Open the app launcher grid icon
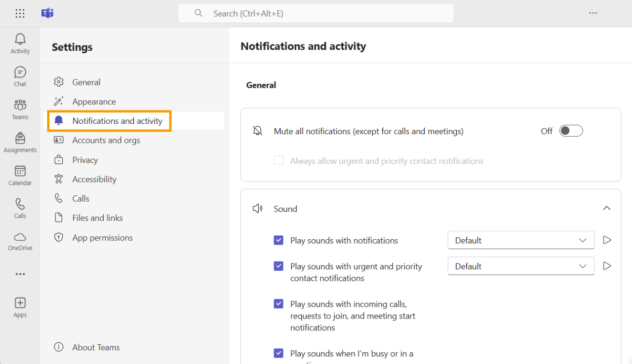The image size is (632, 364). point(20,13)
